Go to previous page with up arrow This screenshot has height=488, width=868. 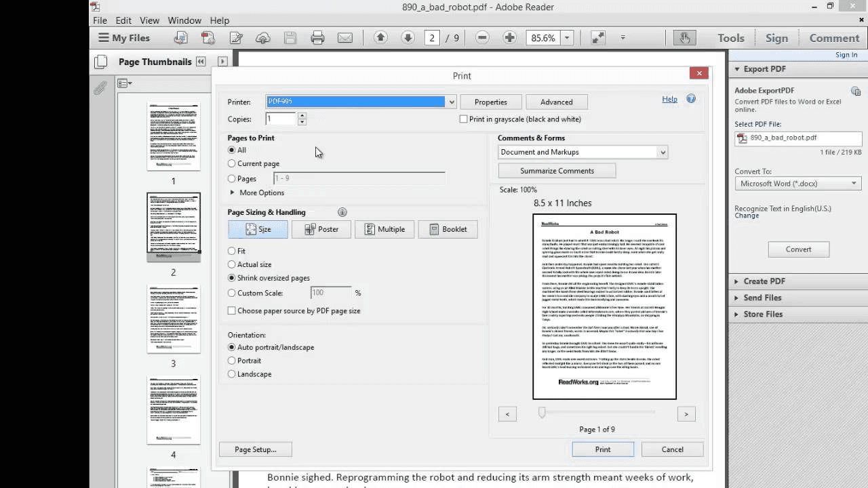point(380,38)
